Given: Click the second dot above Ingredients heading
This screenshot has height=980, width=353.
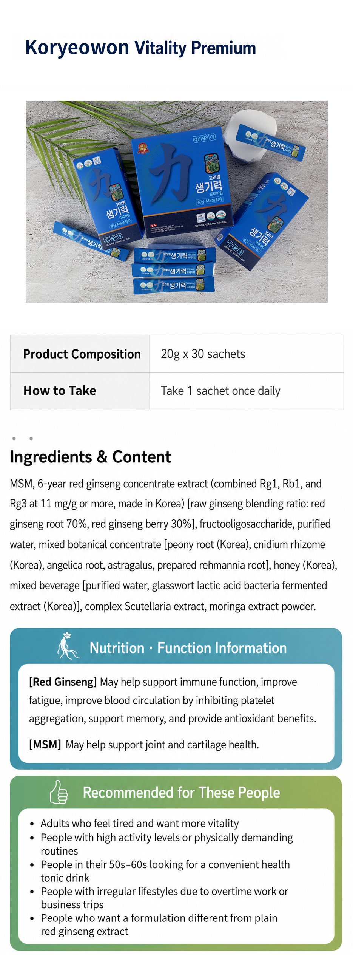Looking at the screenshot, I should (31, 439).
